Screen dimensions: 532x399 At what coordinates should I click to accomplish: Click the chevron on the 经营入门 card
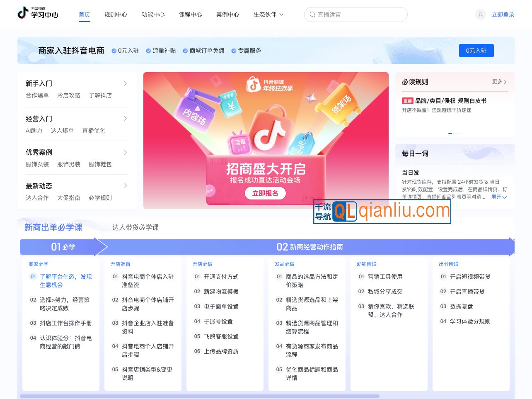(x=126, y=119)
